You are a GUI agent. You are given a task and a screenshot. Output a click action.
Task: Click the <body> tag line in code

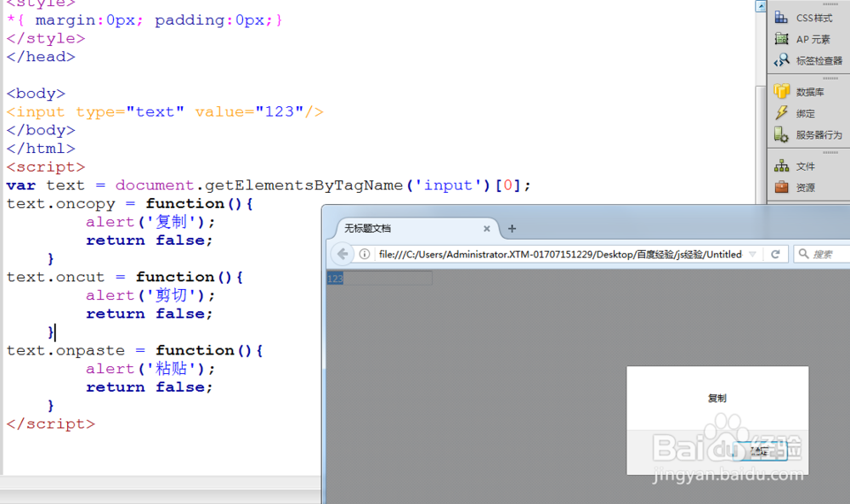tap(36, 93)
